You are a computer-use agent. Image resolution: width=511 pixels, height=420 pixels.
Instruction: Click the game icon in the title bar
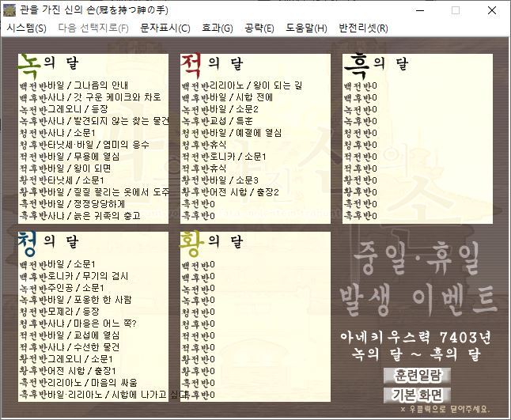[x=9, y=10]
